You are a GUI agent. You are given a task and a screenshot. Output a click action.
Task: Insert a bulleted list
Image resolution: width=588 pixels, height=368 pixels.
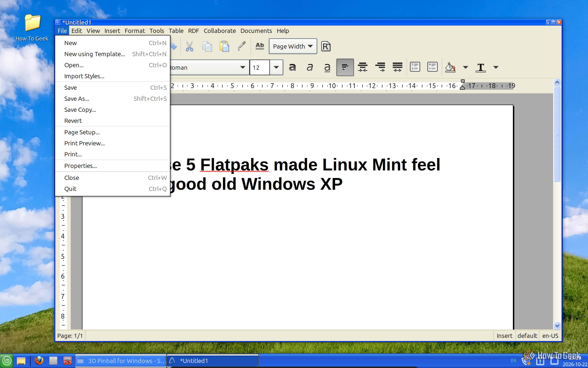point(433,67)
